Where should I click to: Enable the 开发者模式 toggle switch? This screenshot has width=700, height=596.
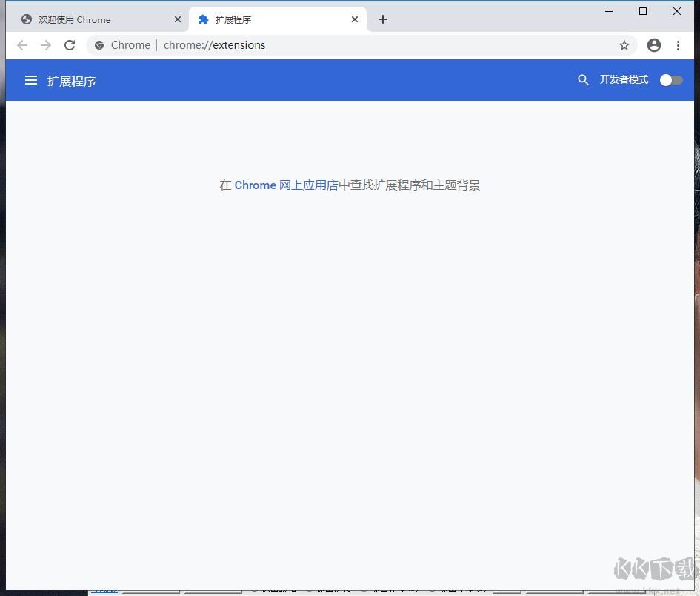(x=670, y=80)
